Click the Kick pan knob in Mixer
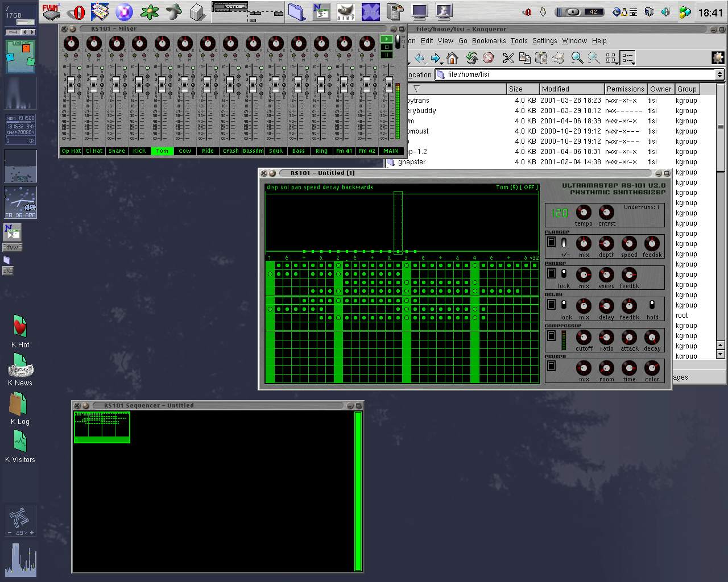The image size is (728, 582). pyautogui.click(x=139, y=43)
